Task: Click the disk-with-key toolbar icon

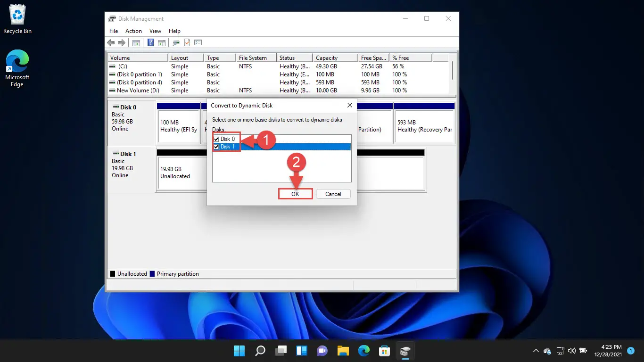Action: click(176, 43)
